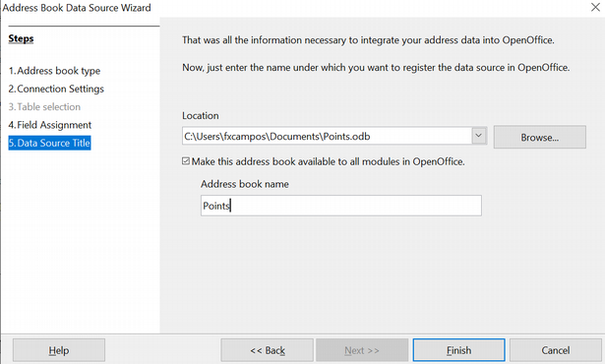Finish the data source wizard
Image resolution: width=605 pixels, height=364 pixels.
coord(458,350)
